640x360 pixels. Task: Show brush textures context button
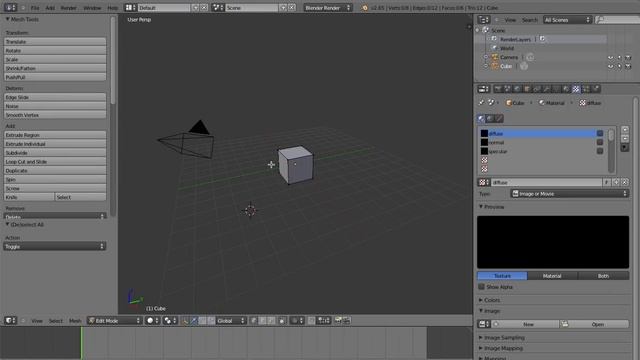(x=499, y=118)
